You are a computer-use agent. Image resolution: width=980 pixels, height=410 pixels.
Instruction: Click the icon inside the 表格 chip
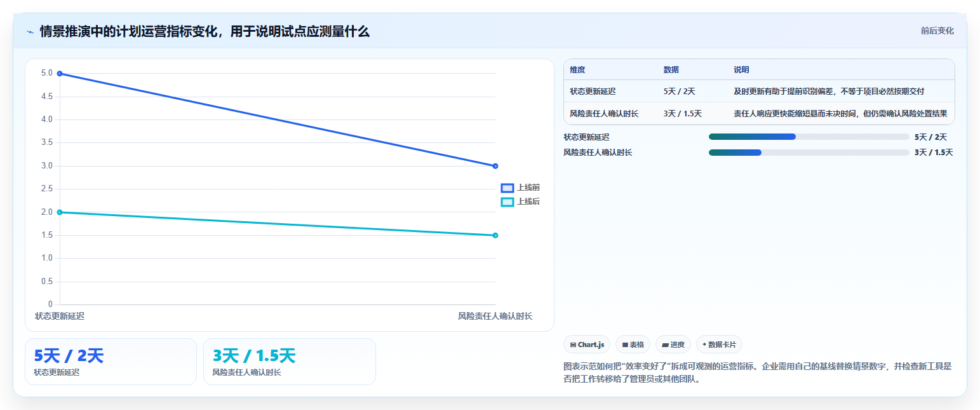(x=625, y=345)
